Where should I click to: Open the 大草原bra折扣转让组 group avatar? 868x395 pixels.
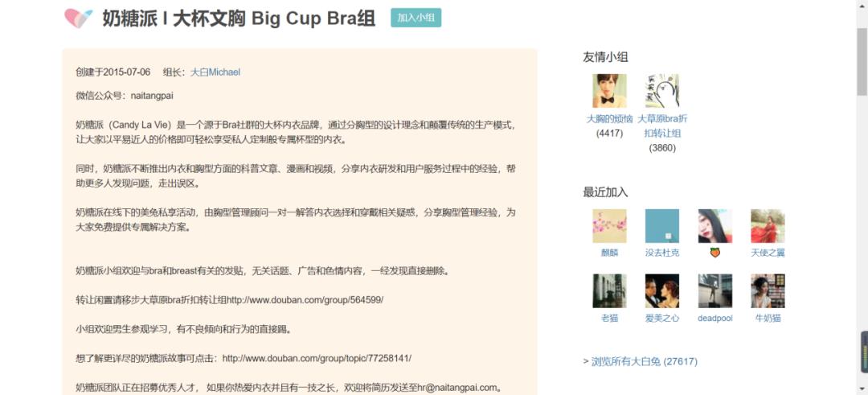click(662, 90)
